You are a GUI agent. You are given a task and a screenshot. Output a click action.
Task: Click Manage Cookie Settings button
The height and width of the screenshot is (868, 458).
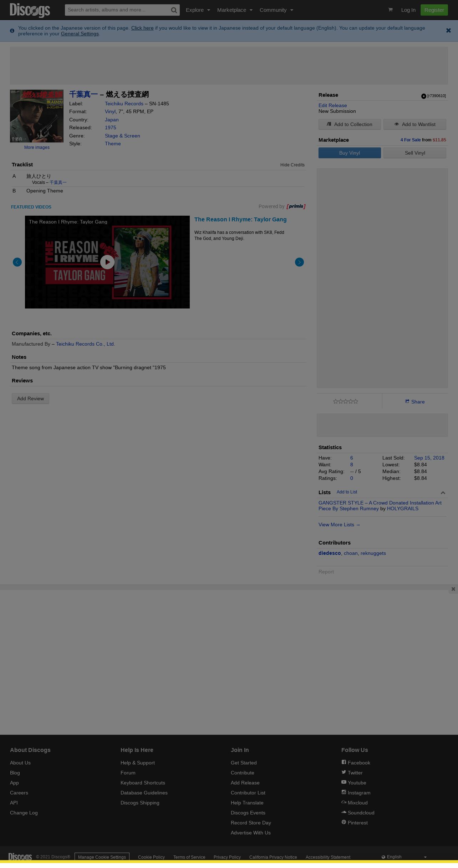click(x=102, y=857)
